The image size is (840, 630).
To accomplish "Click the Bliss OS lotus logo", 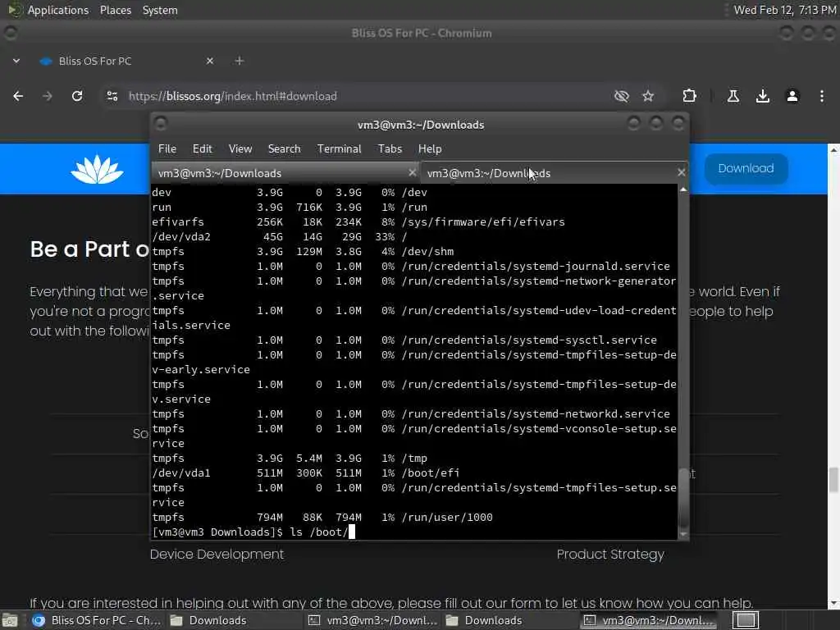I will pyautogui.click(x=97, y=169).
